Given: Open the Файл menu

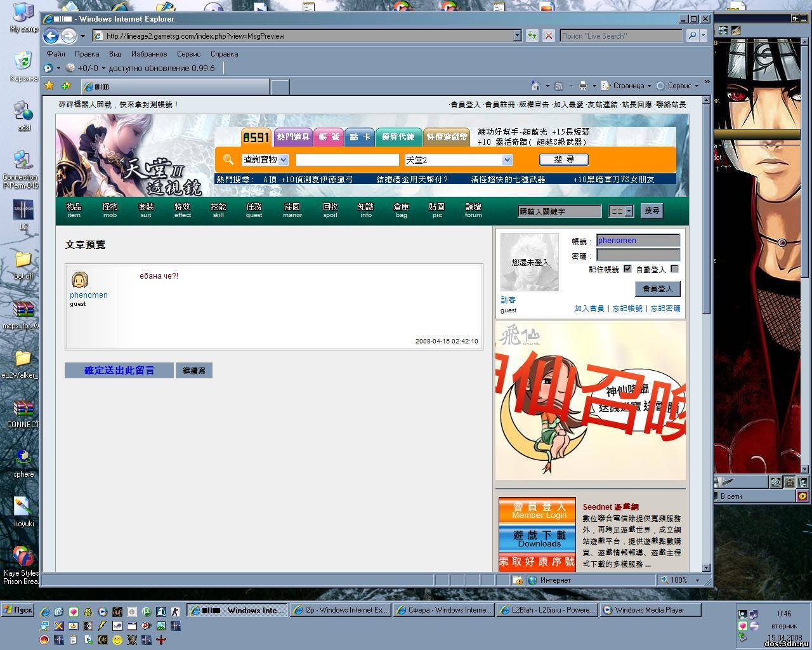Looking at the screenshot, I should (x=56, y=54).
